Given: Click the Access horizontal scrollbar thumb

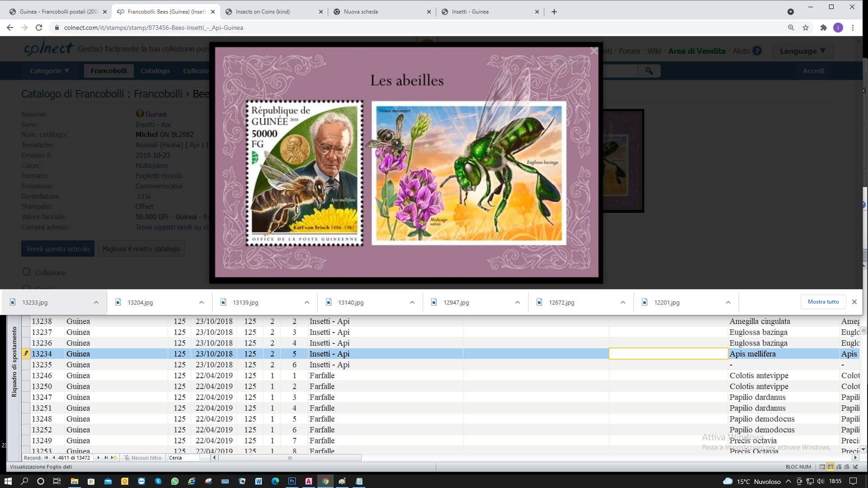Looking at the screenshot, I should tap(290, 458).
